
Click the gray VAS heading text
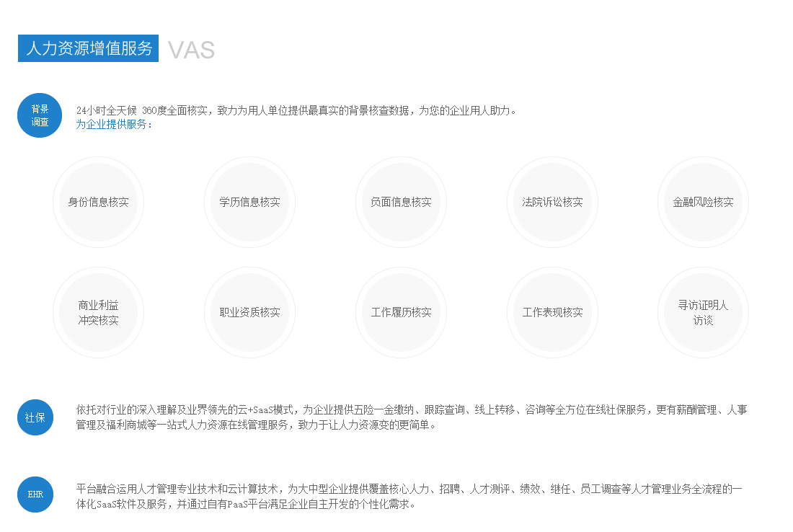191,50
